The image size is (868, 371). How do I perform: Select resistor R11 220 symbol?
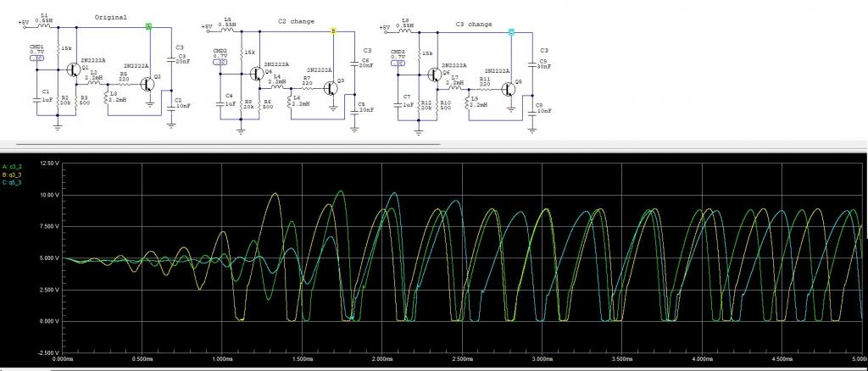coord(484,89)
